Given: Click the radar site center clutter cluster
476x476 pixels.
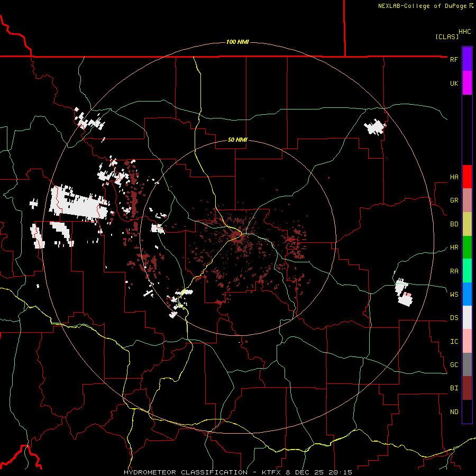Looking at the screenshot, I should (237, 235).
